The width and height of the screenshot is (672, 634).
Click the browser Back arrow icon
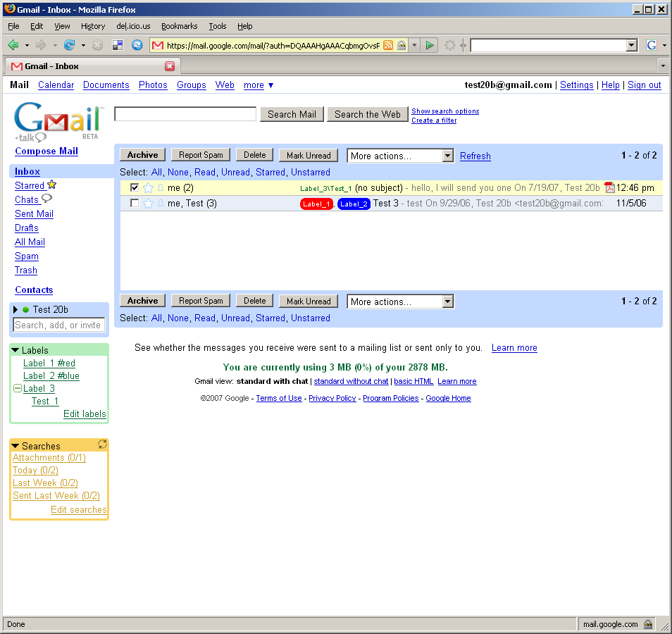[x=13, y=45]
